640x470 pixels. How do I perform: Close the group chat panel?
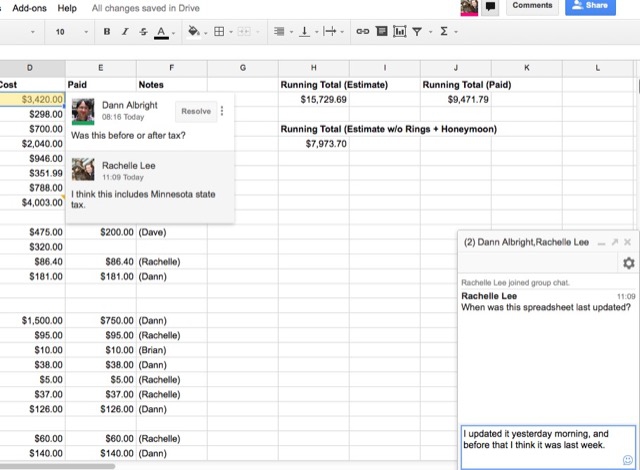[x=627, y=242]
